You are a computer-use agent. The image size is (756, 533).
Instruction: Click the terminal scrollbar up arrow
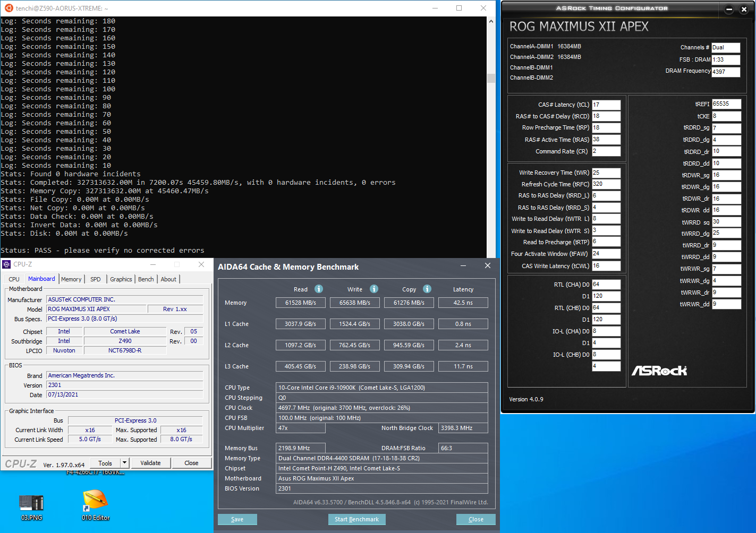[x=491, y=21]
